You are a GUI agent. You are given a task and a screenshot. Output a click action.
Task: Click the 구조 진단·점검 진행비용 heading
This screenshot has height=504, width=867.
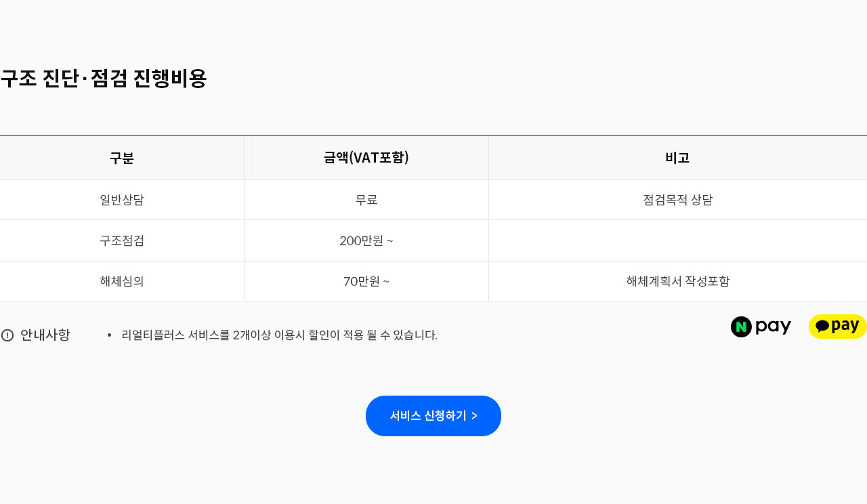click(104, 79)
